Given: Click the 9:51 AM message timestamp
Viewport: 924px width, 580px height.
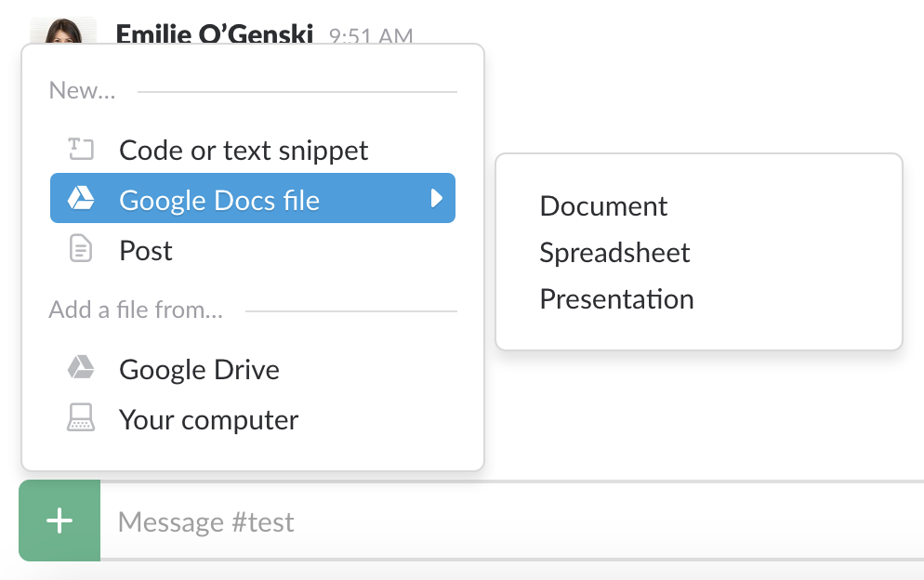Looking at the screenshot, I should click(371, 36).
